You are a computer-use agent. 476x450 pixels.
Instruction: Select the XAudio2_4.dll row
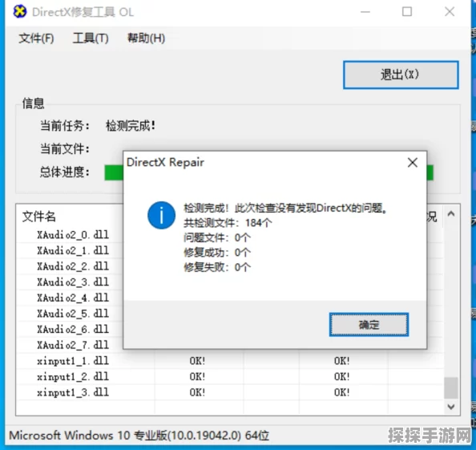pos(73,298)
